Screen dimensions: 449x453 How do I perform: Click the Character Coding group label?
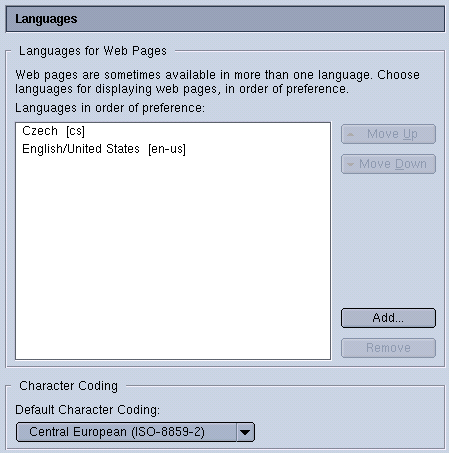click(x=68, y=386)
